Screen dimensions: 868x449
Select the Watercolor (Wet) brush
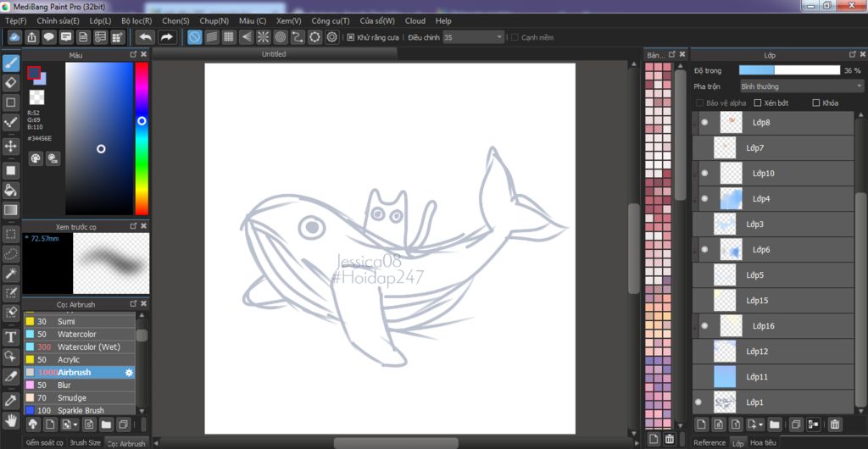88,346
